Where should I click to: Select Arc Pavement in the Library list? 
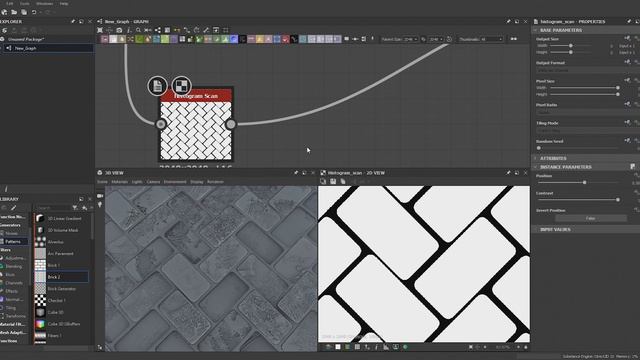[x=61, y=253]
